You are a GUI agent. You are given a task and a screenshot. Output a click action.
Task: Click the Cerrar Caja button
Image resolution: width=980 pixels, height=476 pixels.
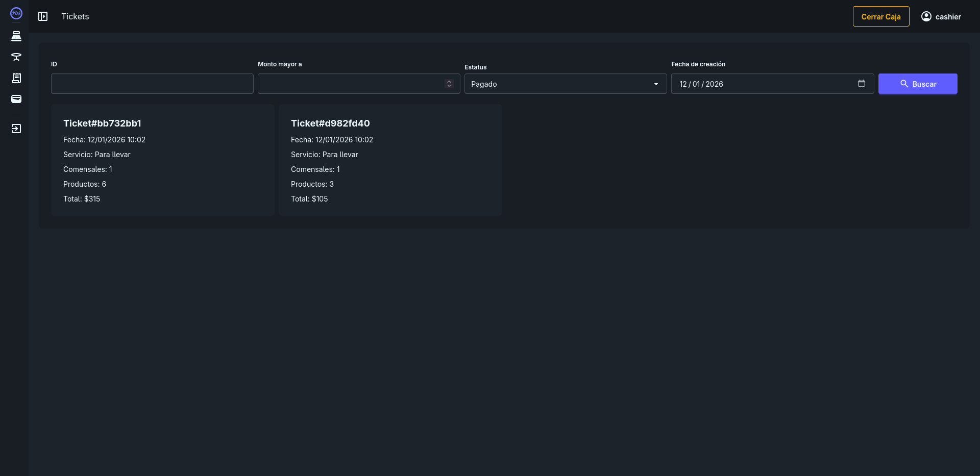pyautogui.click(x=880, y=16)
